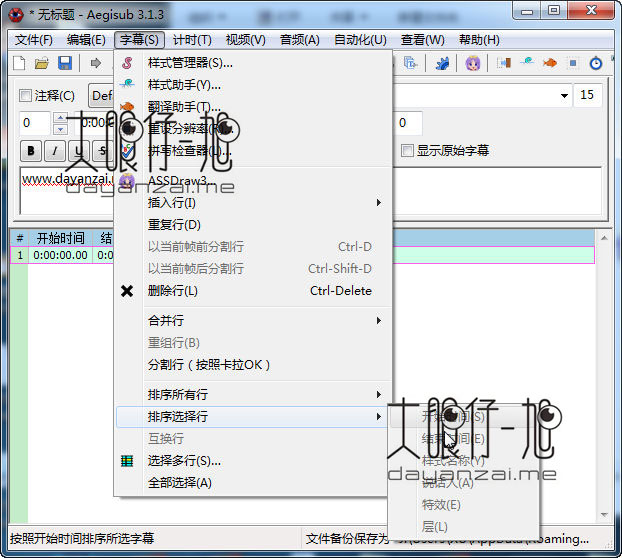The width and height of the screenshot is (622, 558).
Task: Select 层(L) in sort submenu
Action: pos(463,527)
